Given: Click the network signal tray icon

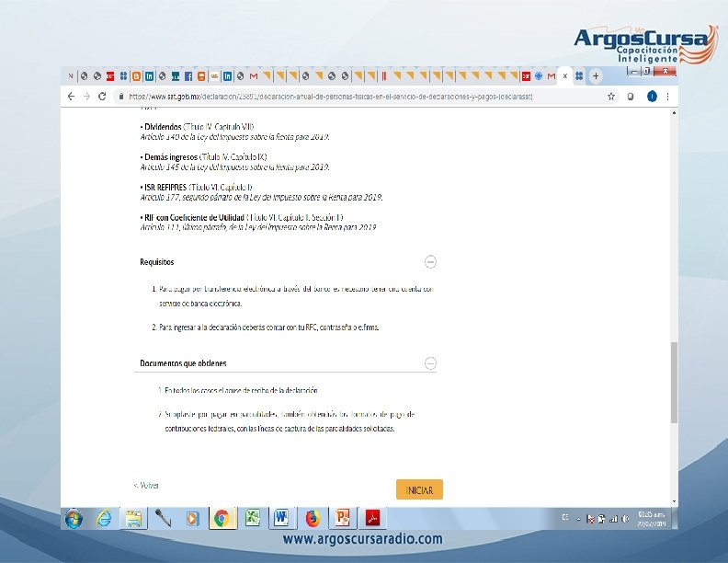Looking at the screenshot, I should coord(614,519).
